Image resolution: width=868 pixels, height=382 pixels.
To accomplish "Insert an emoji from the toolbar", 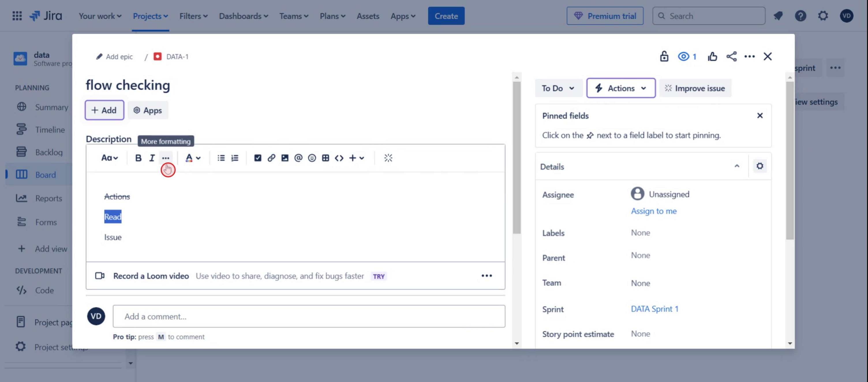I will click(312, 158).
